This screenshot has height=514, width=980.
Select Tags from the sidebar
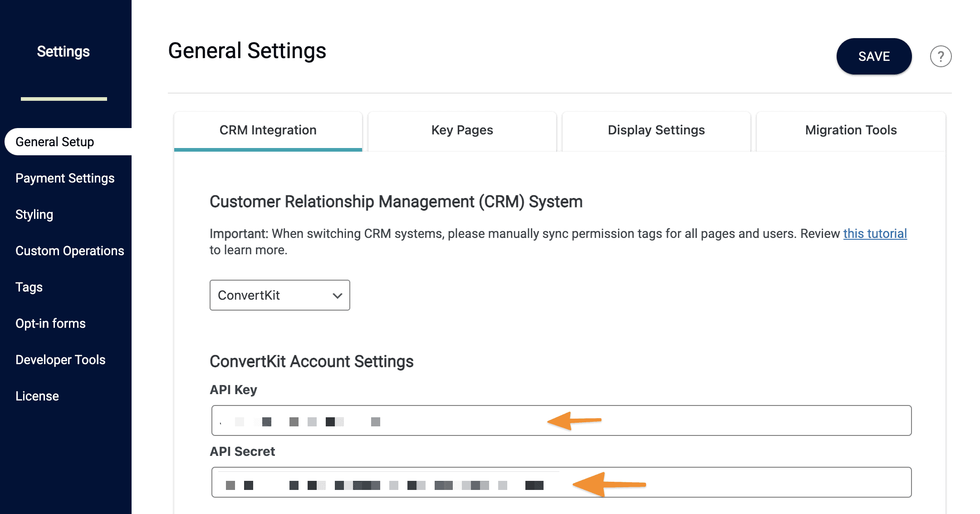[29, 287]
